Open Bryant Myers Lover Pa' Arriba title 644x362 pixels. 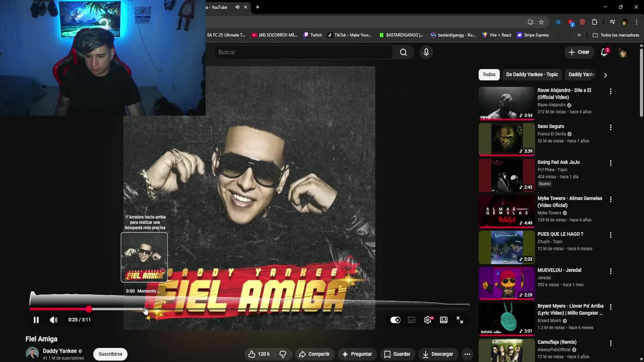click(x=570, y=309)
